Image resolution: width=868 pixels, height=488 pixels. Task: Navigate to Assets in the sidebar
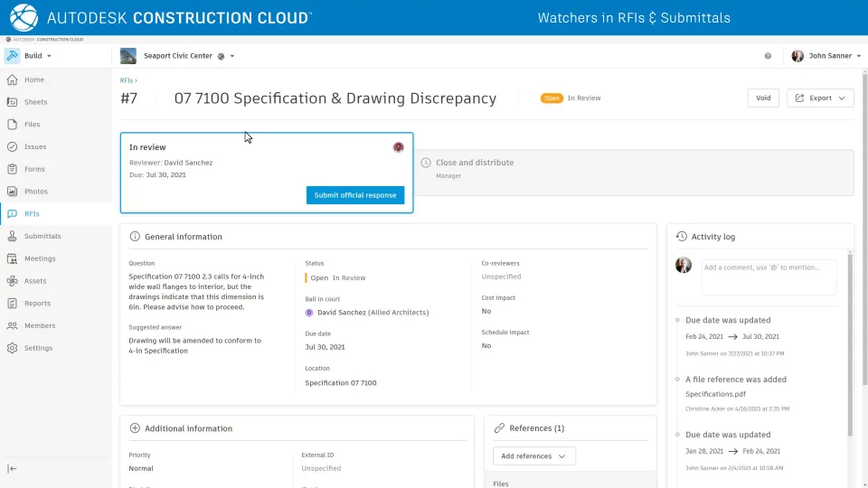[x=35, y=281]
